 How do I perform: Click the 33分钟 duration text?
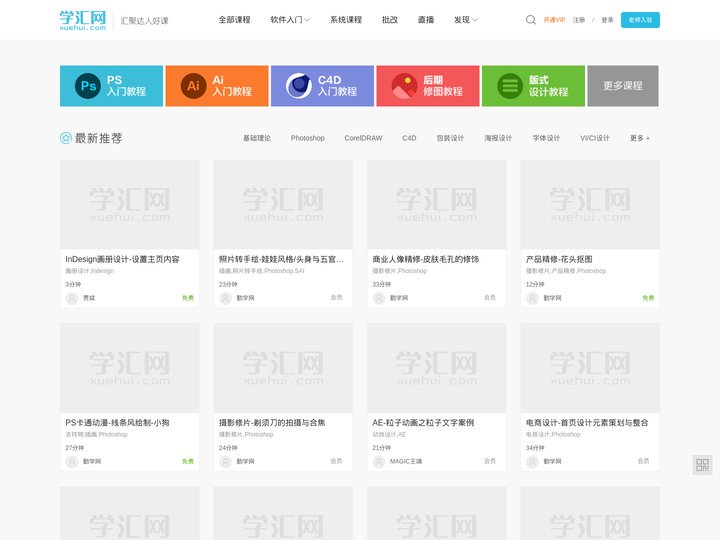(x=381, y=285)
